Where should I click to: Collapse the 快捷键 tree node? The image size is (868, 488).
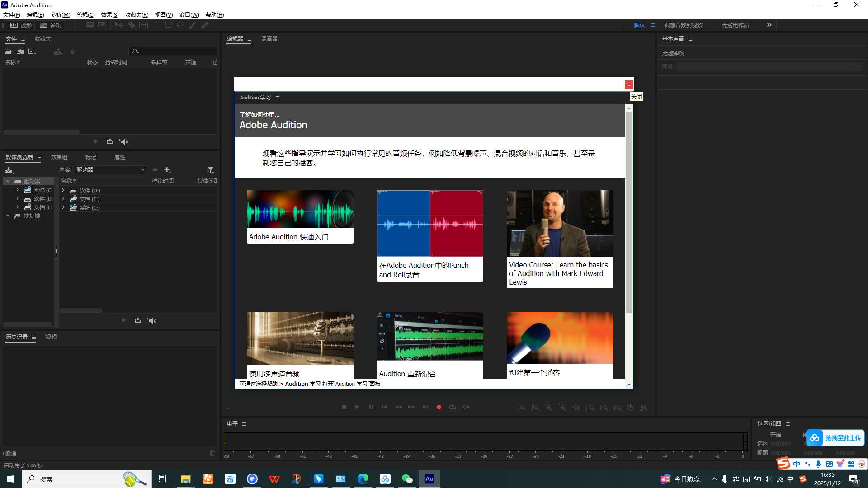point(8,216)
